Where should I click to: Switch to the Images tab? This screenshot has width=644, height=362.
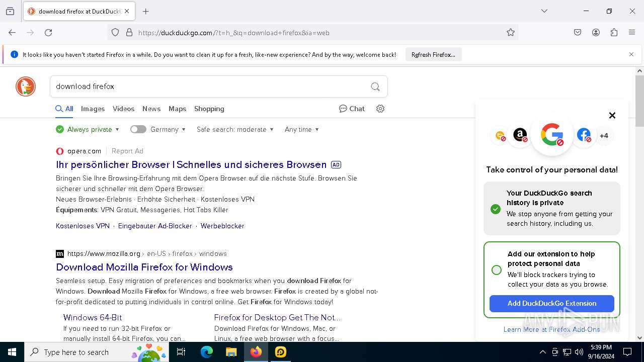pyautogui.click(x=93, y=109)
